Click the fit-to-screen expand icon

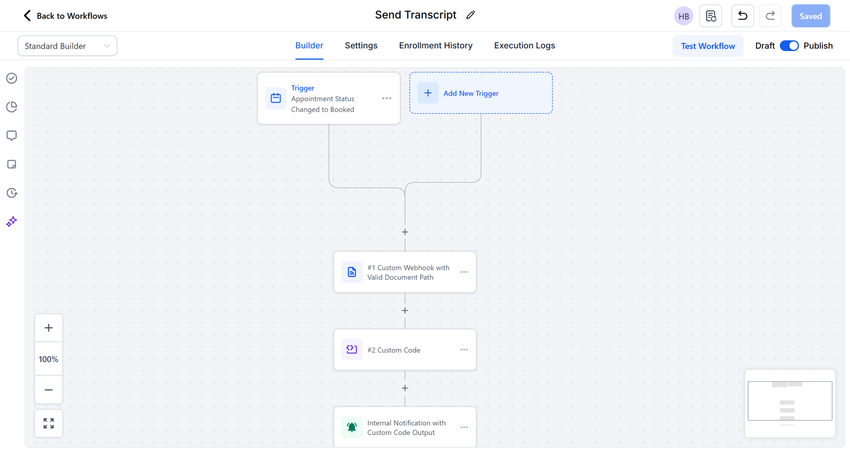click(48, 424)
